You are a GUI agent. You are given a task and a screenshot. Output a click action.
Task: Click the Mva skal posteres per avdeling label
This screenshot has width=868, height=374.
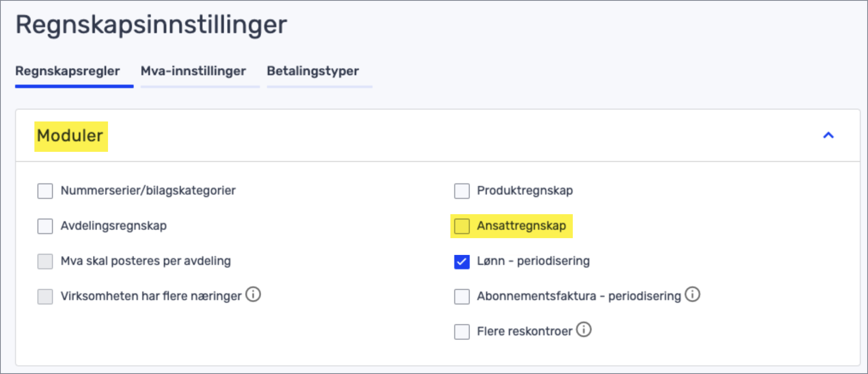click(x=146, y=261)
